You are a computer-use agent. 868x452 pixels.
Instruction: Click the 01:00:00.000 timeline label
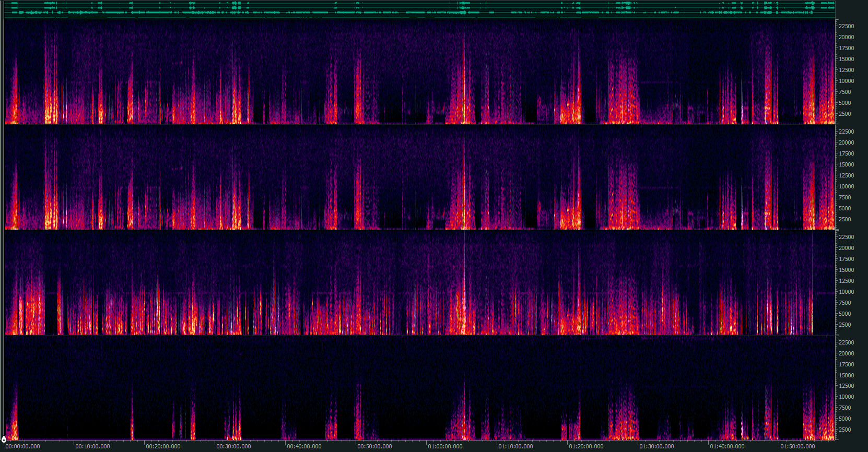[445, 446]
